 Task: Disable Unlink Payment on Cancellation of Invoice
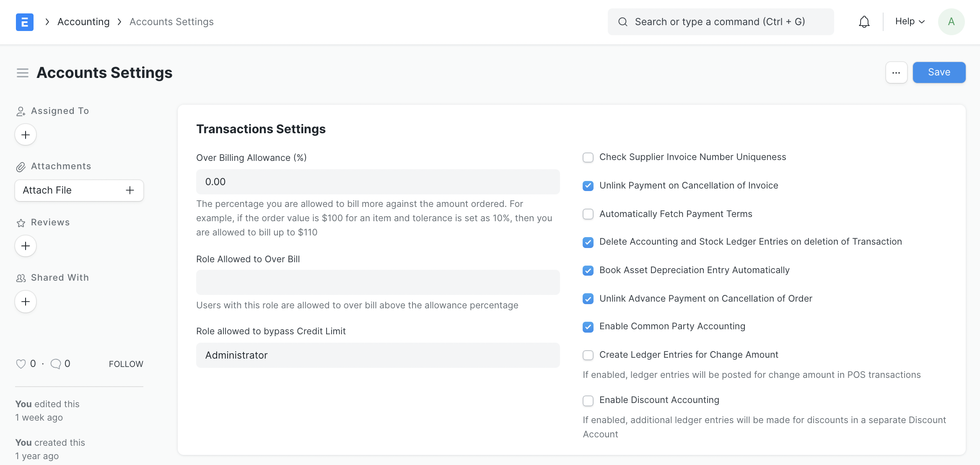tap(588, 186)
